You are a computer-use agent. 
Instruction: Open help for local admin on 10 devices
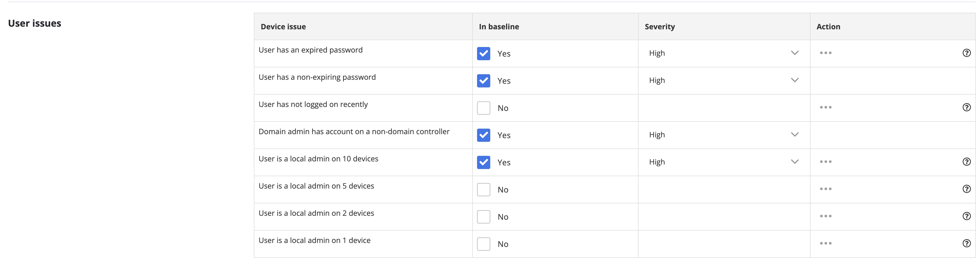(x=966, y=162)
